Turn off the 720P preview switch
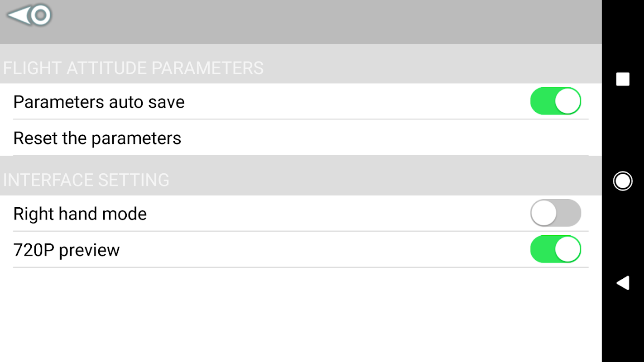The height and width of the screenshot is (362, 644). pos(555,249)
